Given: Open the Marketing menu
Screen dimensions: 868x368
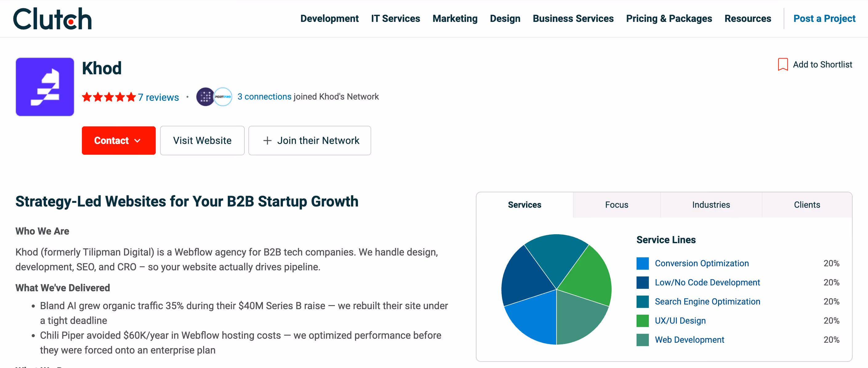Looking at the screenshot, I should pyautogui.click(x=455, y=18).
